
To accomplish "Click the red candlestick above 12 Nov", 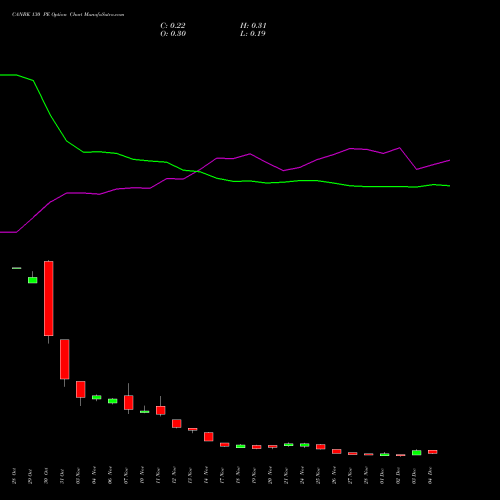I will click(177, 423).
